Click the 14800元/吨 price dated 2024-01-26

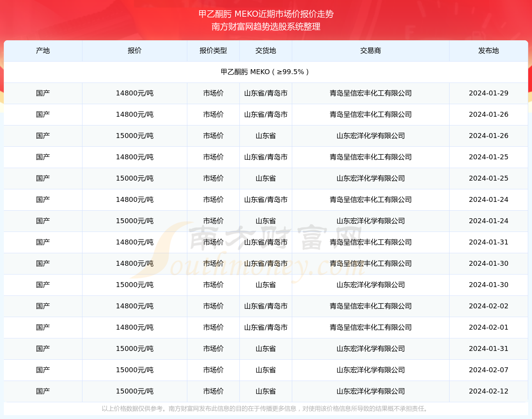point(135,114)
